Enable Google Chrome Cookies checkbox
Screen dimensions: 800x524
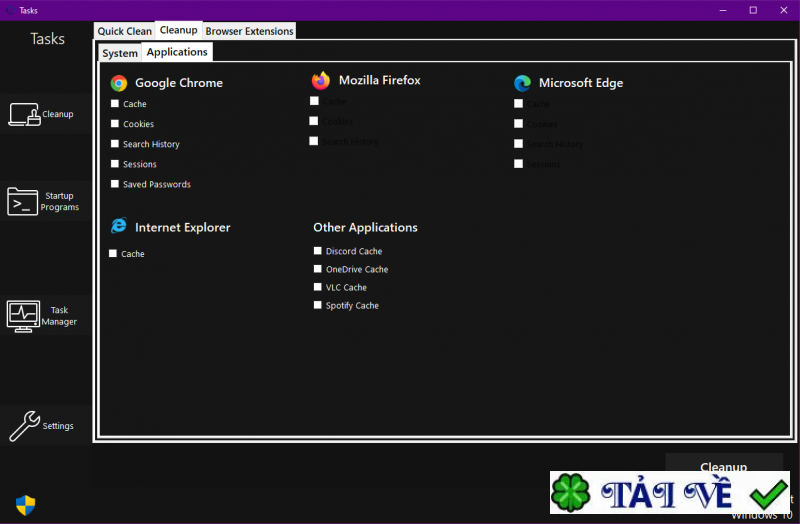tap(115, 123)
